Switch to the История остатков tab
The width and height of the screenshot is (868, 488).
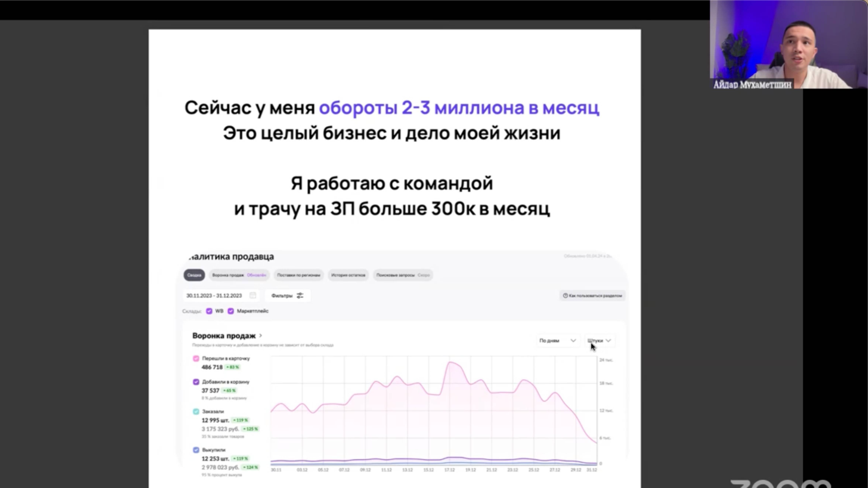pyautogui.click(x=348, y=275)
